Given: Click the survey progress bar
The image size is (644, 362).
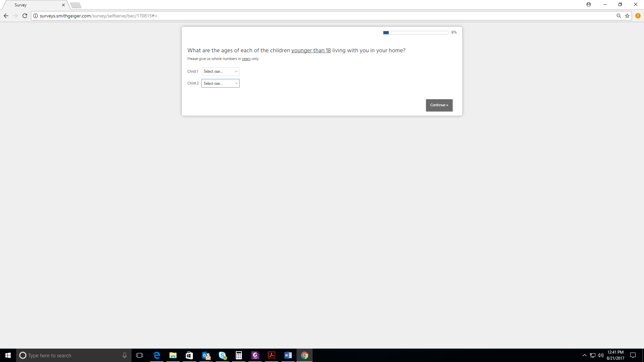Looking at the screenshot, I should click(416, 33).
